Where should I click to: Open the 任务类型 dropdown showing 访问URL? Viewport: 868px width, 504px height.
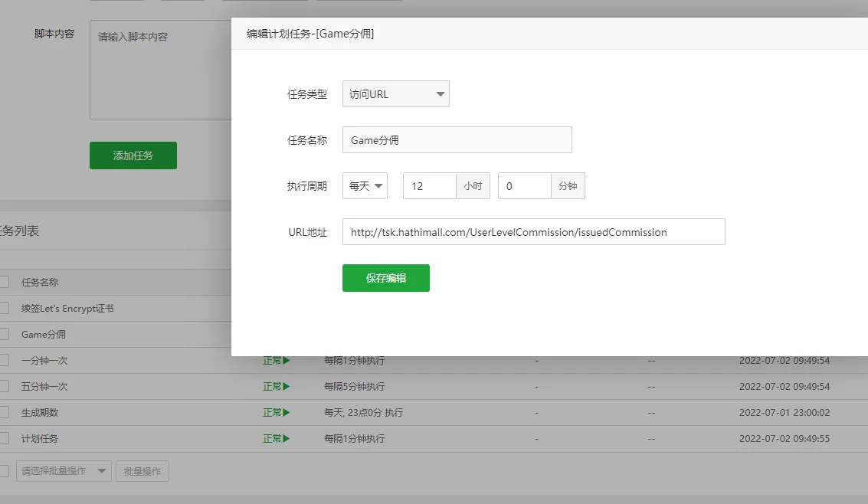click(396, 94)
